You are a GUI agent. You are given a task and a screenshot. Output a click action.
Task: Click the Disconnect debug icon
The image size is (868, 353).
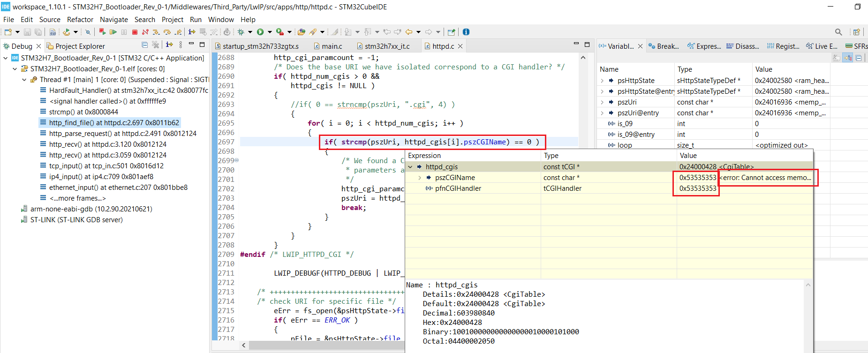click(x=145, y=32)
